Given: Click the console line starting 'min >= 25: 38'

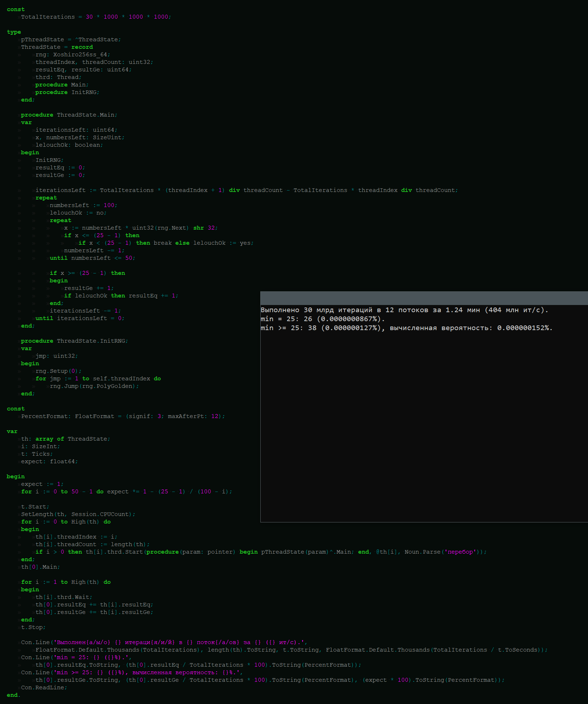Looking at the screenshot, I should (x=406, y=328).
